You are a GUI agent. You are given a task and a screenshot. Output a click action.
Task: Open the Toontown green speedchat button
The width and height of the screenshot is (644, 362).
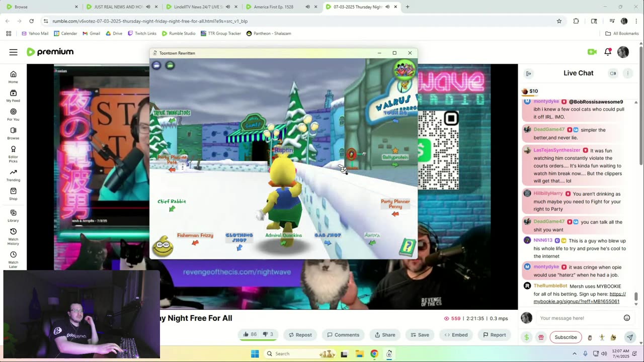pyautogui.click(x=170, y=65)
